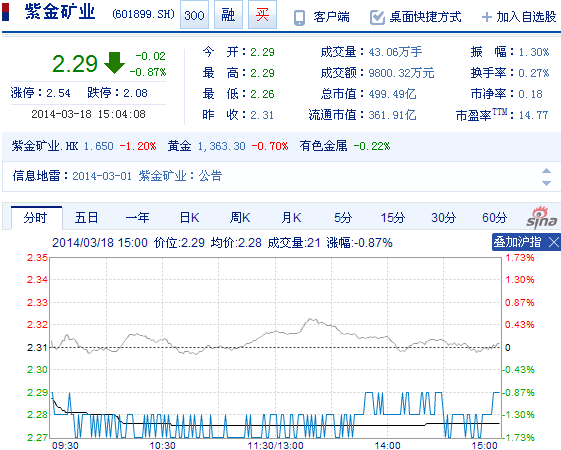The height and width of the screenshot is (450, 561).
Task: Click the 09:30 time axis label
Action: pyautogui.click(x=65, y=445)
